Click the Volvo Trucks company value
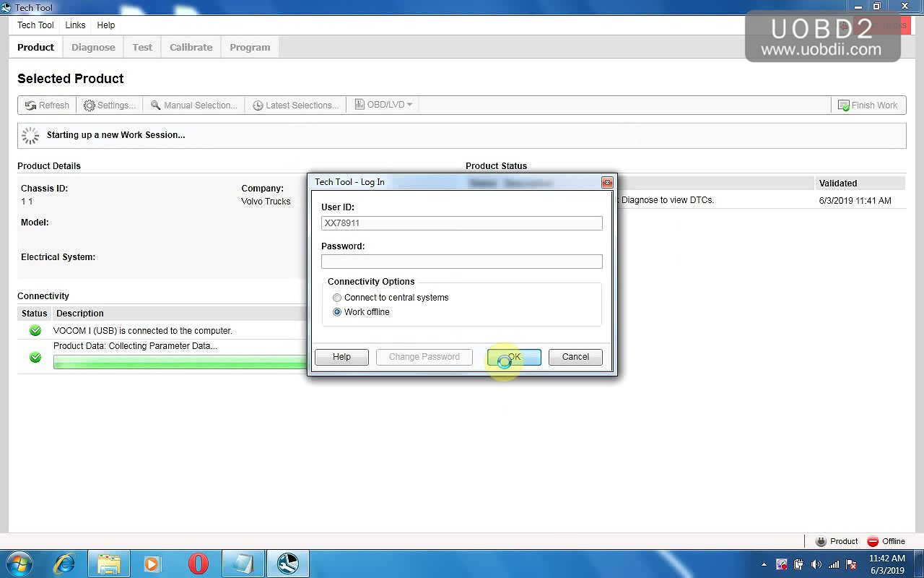The image size is (924, 578). coord(266,202)
